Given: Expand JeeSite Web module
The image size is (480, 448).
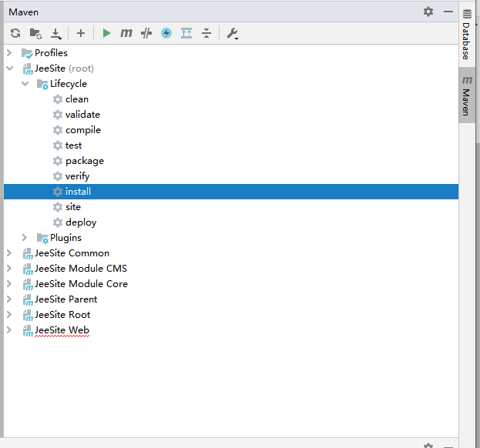Looking at the screenshot, I should pos(9,330).
